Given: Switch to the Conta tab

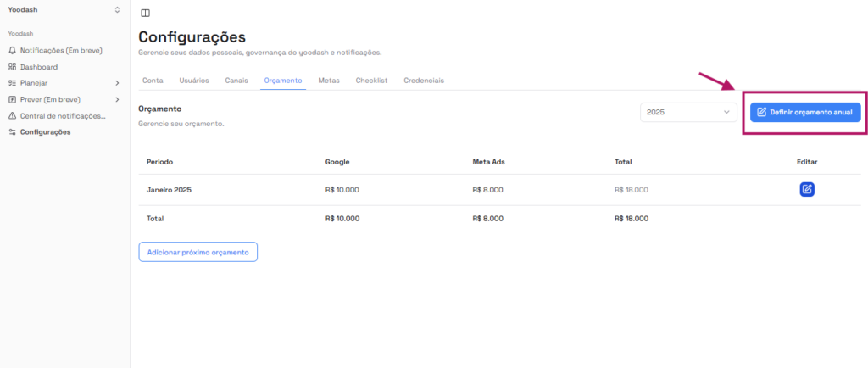Looking at the screenshot, I should point(153,80).
